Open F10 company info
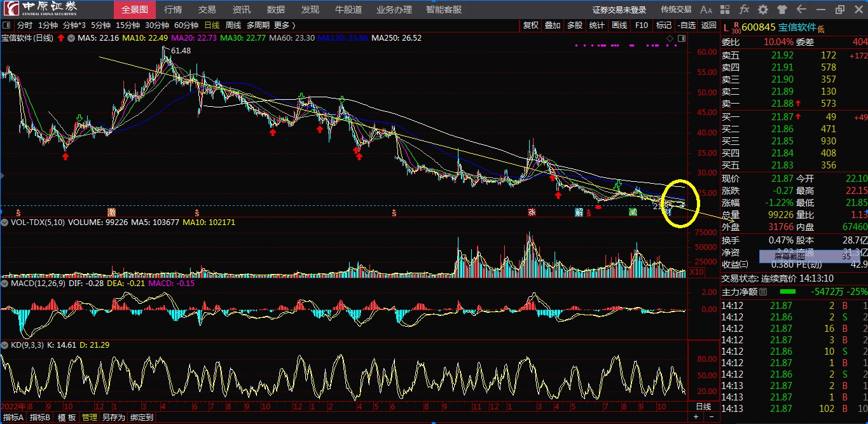868x424 pixels. [x=642, y=25]
